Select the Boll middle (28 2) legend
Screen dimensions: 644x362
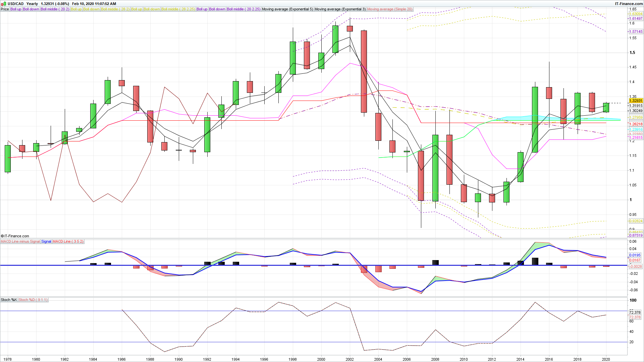pos(115,9)
